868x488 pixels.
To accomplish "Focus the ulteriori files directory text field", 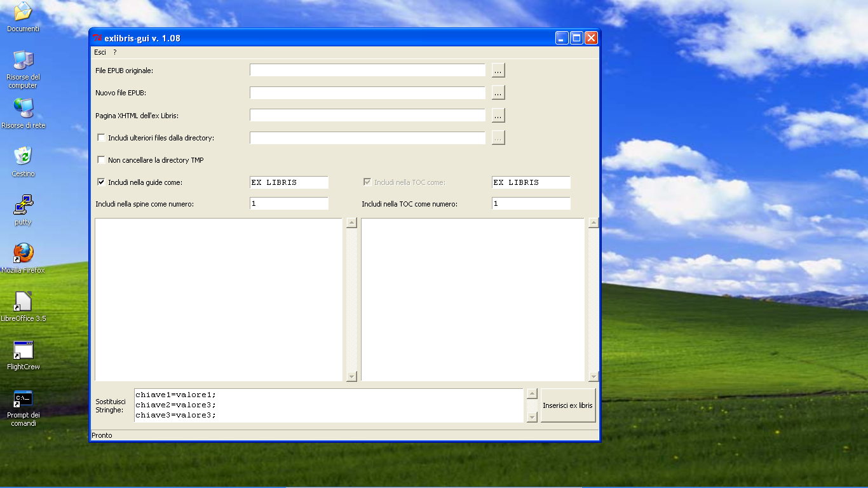I will (x=367, y=138).
